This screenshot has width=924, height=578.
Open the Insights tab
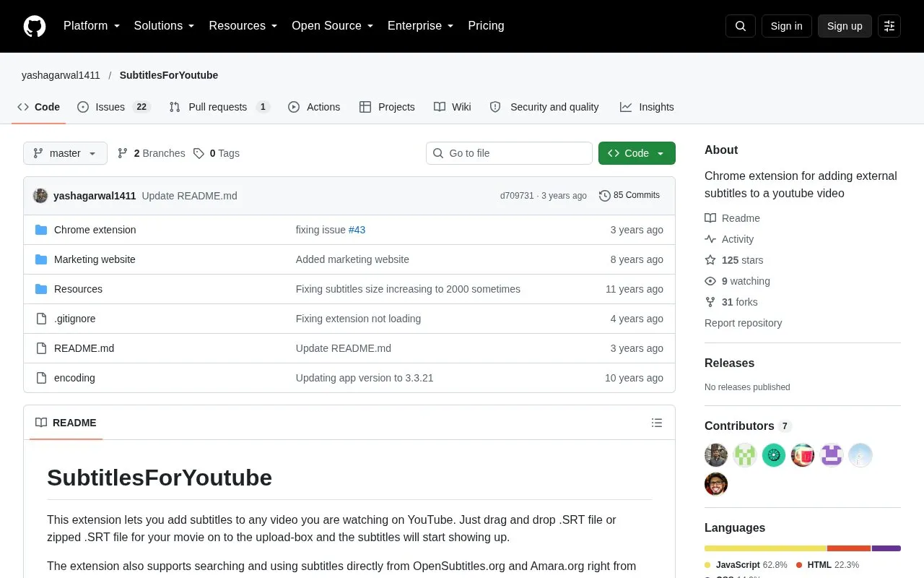tap(647, 107)
